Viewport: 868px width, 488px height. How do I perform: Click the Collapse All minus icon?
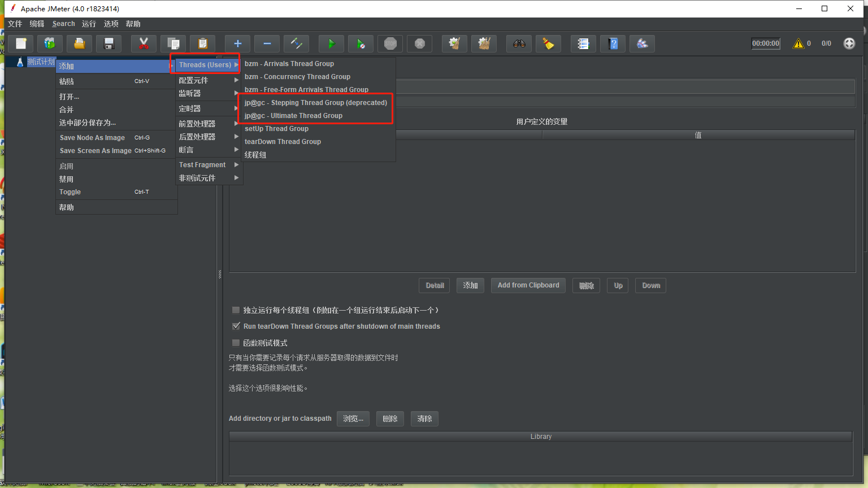click(267, 43)
